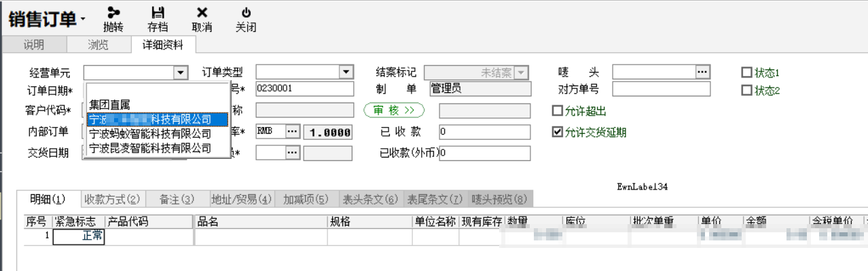868x271 pixels.
Task: Click the 紧急标志 column header
Action: coord(78,221)
